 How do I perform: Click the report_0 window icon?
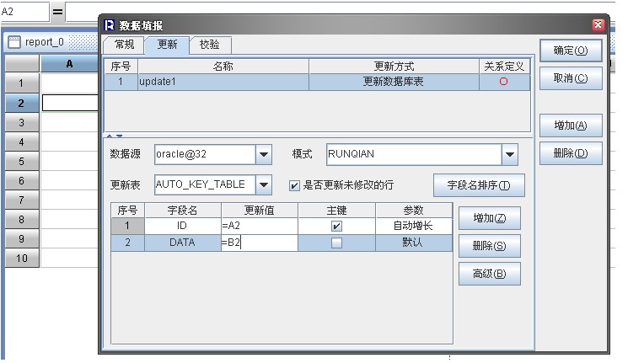tap(14, 42)
